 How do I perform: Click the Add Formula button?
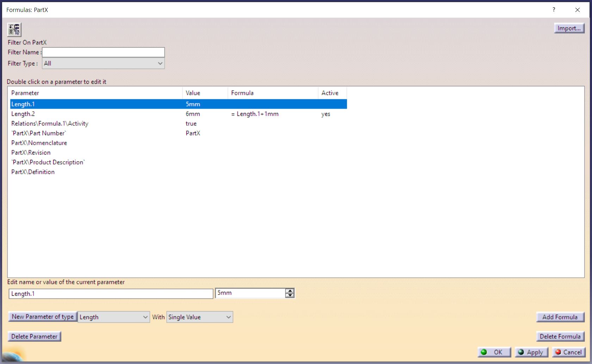coord(560,317)
